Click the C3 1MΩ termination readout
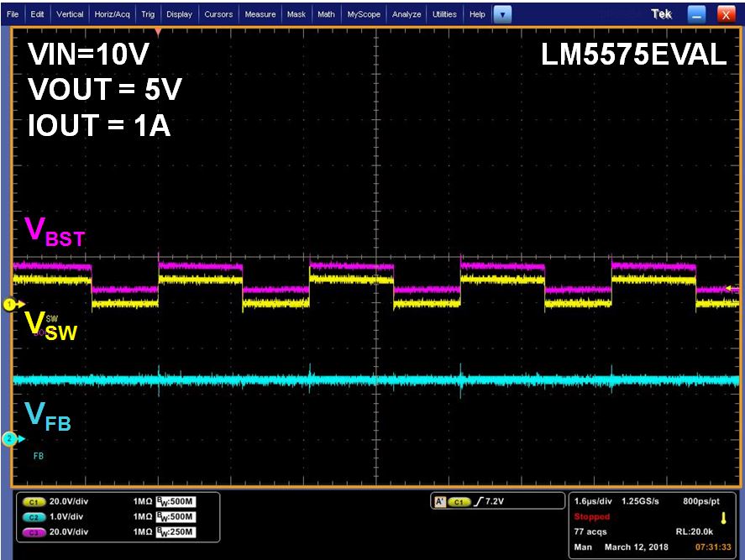The width and height of the screenshot is (745, 560). click(x=143, y=532)
